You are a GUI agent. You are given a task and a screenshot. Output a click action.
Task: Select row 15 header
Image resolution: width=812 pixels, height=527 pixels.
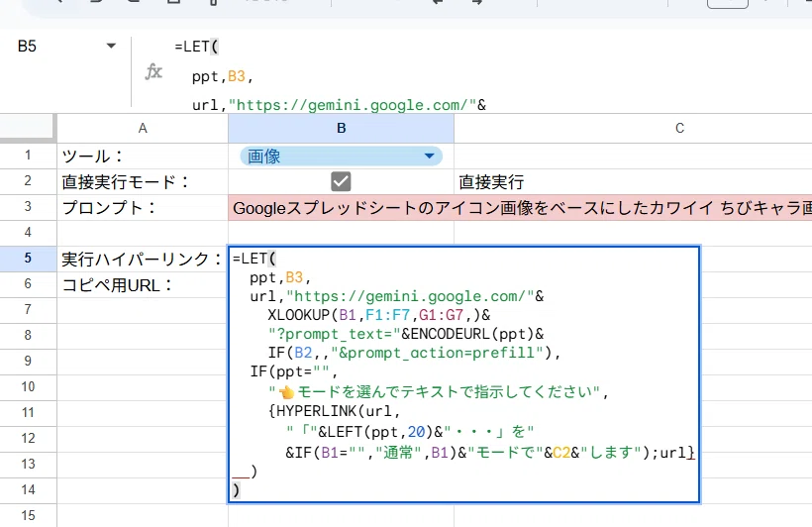28,515
